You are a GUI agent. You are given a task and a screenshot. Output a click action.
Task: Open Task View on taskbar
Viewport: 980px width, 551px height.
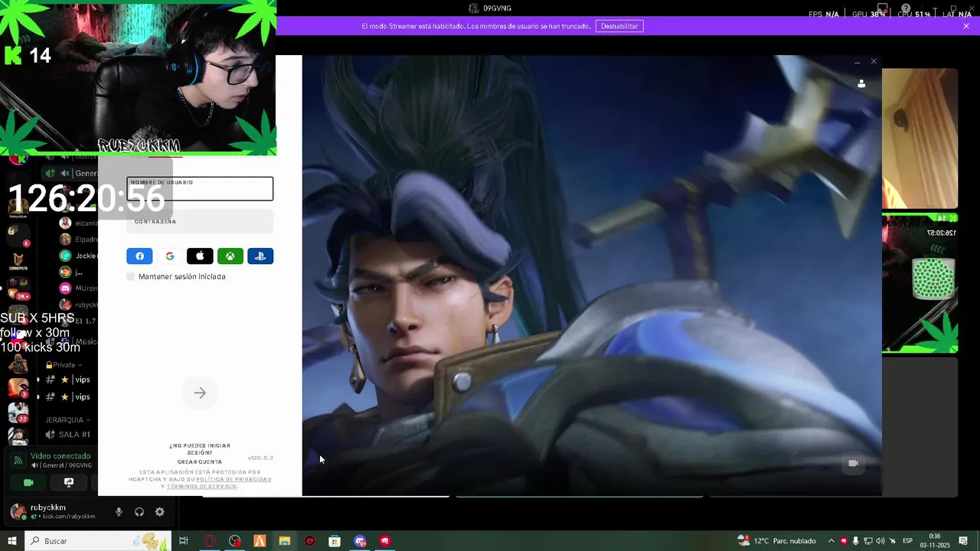(x=184, y=541)
